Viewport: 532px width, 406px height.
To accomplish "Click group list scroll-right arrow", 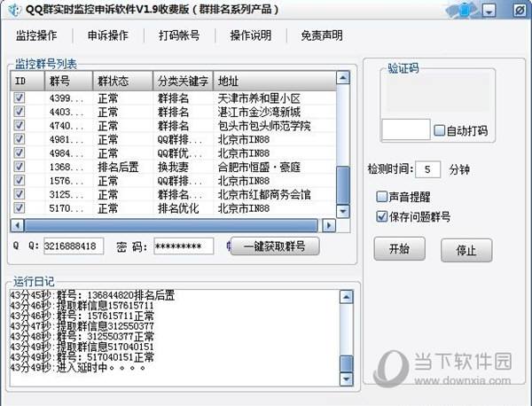I will pos(328,225).
